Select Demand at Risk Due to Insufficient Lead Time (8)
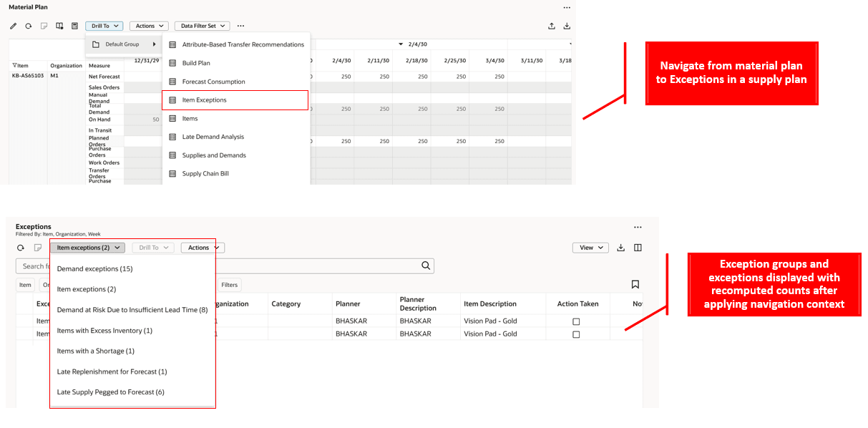The height and width of the screenshot is (428, 868). click(132, 310)
